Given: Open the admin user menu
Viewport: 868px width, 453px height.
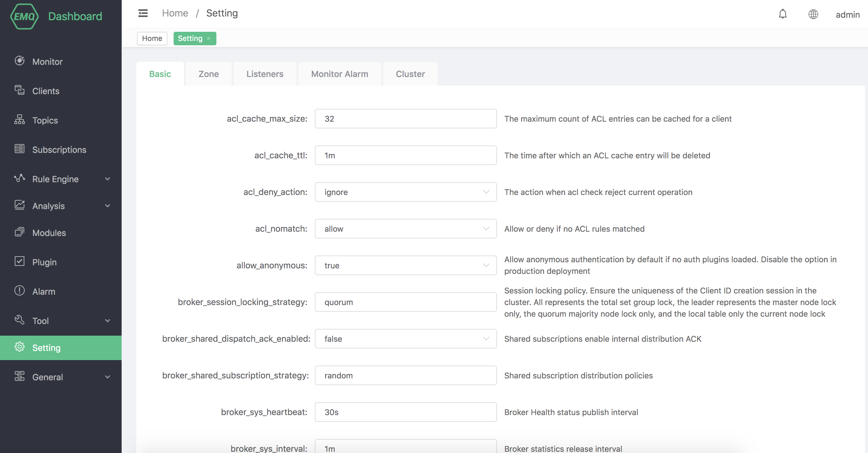Looking at the screenshot, I should (x=848, y=14).
